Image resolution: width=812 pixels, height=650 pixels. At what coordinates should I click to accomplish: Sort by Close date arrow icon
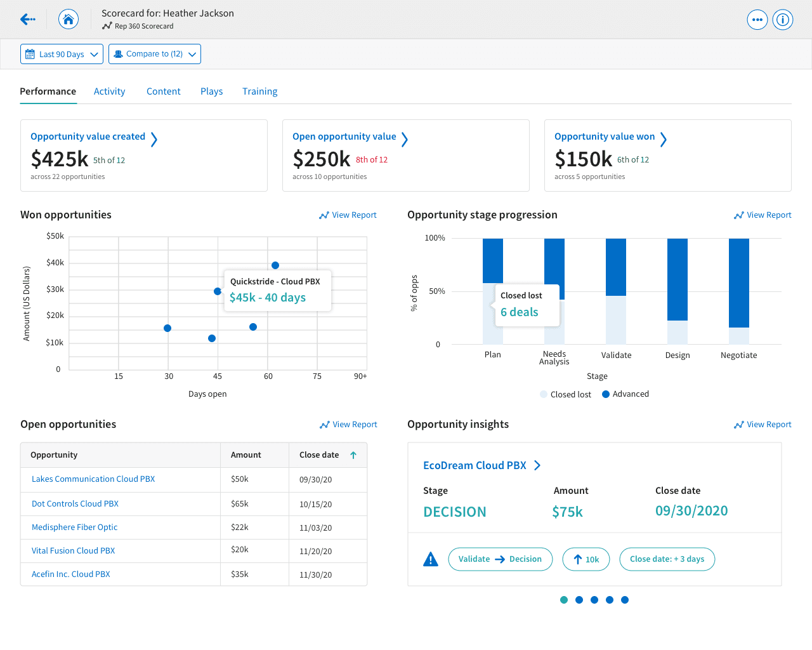pos(353,455)
